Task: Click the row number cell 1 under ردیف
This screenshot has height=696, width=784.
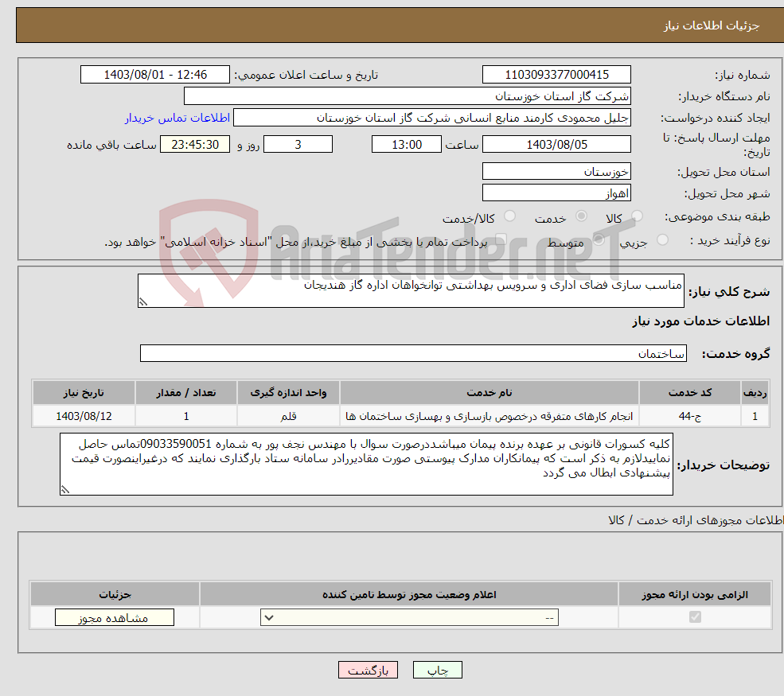Action: [755, 416]
